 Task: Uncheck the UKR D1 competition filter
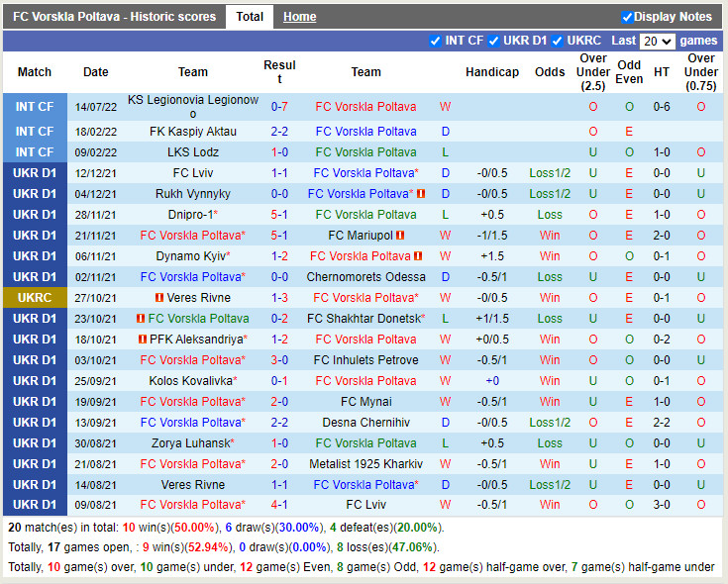[493, 41]
